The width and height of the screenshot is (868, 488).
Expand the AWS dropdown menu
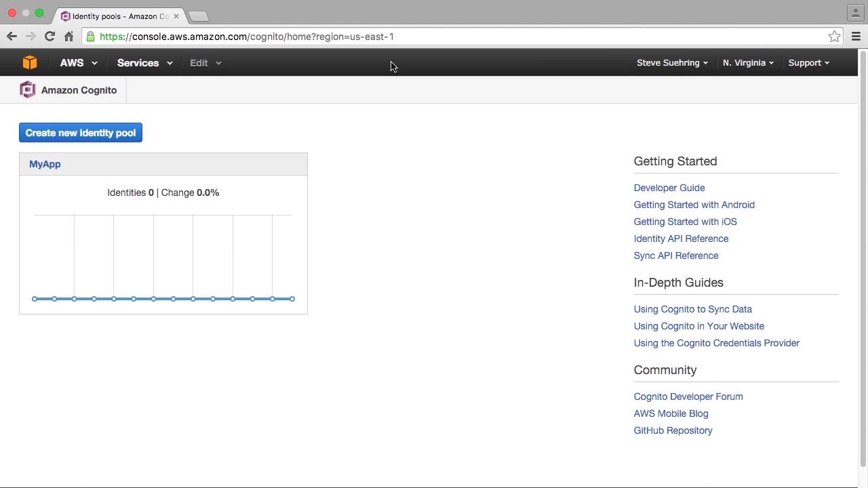(79, 62)
